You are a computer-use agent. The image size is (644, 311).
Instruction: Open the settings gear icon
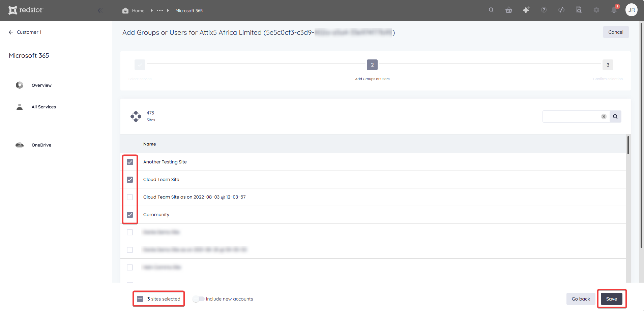[596, 10]
